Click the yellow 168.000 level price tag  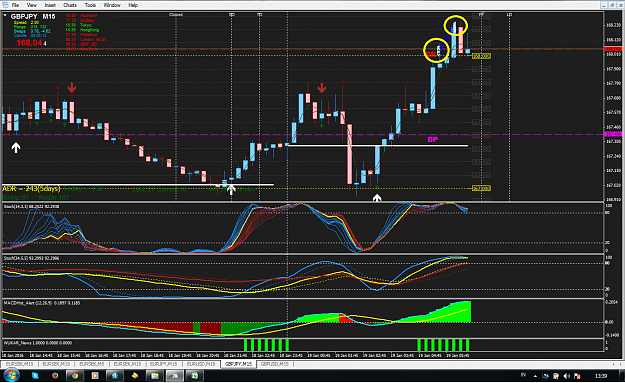[x=482, y=56]
